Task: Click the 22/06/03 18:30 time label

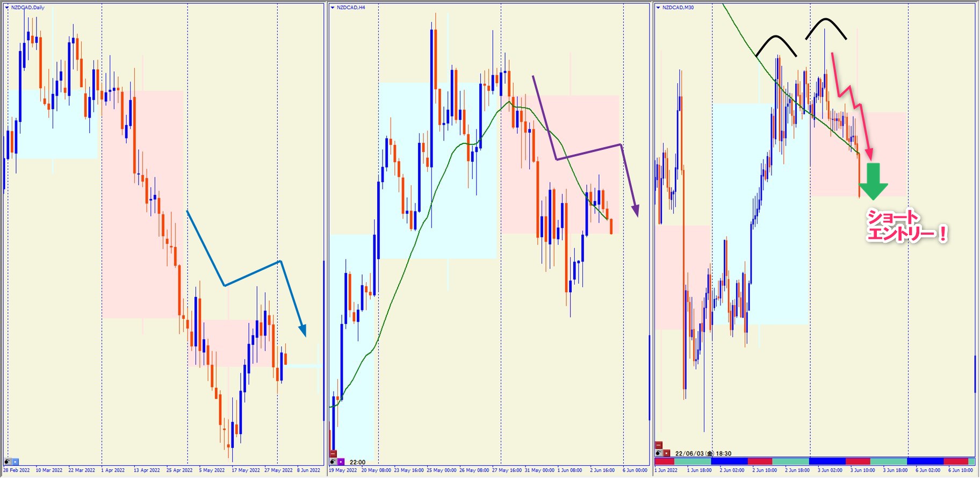Action: (x=703, y=453)
